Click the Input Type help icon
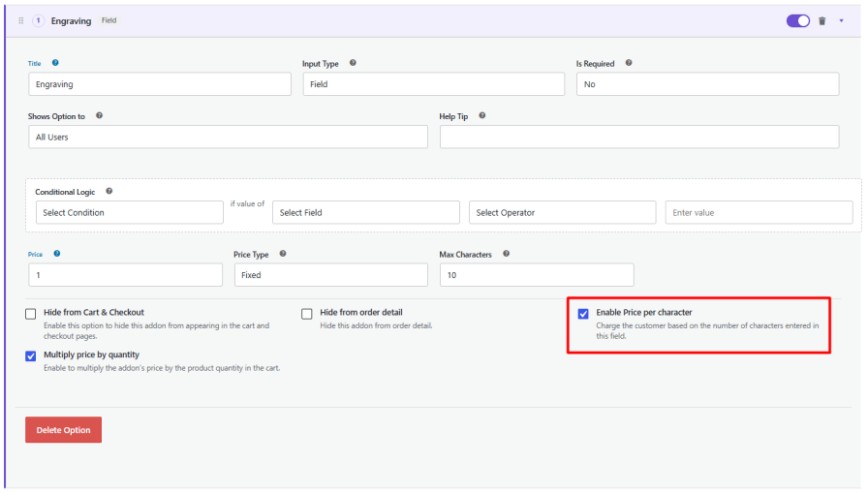The height and width of the screenshot is (493, 868). [353, 63]
